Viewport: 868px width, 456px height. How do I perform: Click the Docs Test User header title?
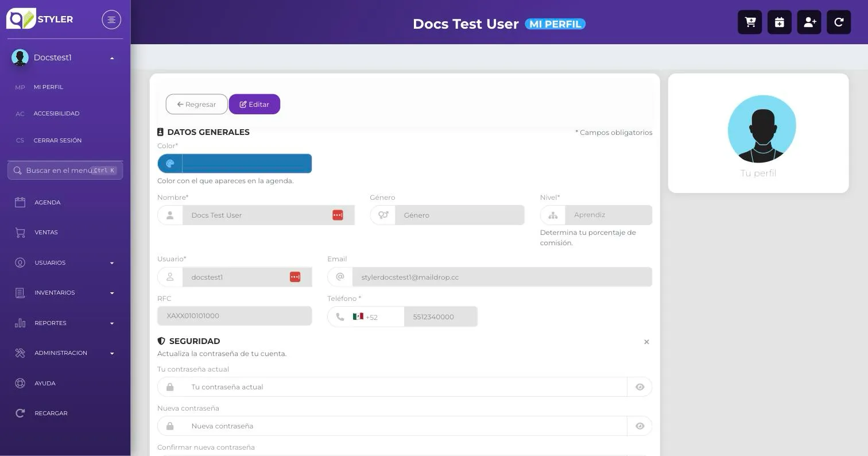coord(466,24)
